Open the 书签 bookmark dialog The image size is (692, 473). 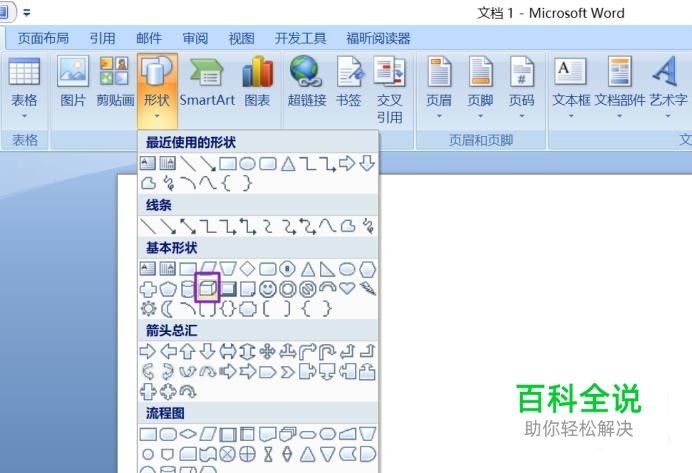coord(349,83)
